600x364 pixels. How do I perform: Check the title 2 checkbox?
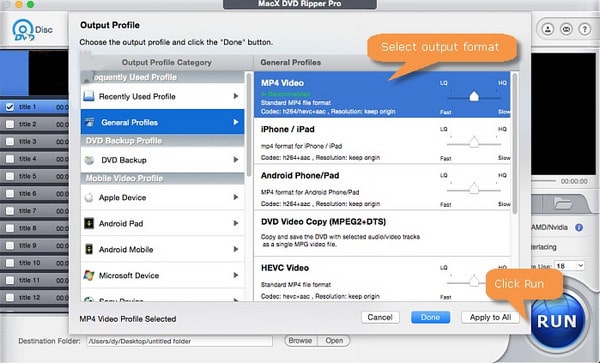pos(10,124)
